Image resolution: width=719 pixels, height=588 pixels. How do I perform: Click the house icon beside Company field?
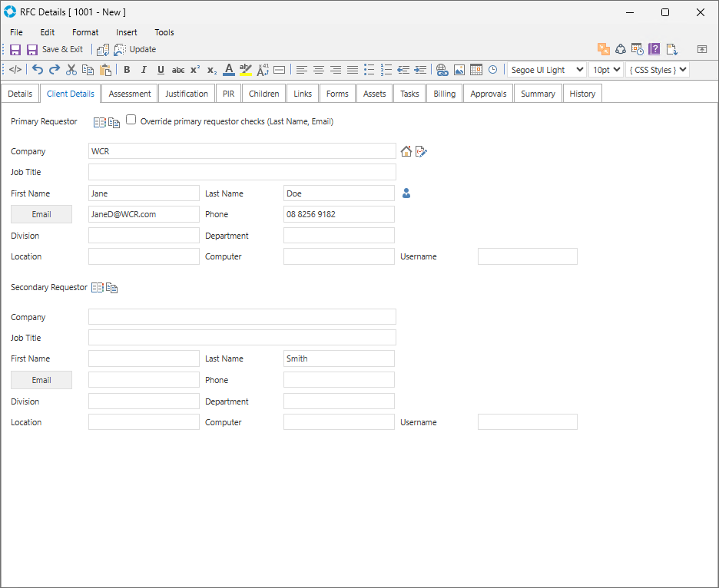tap(406, 151)
